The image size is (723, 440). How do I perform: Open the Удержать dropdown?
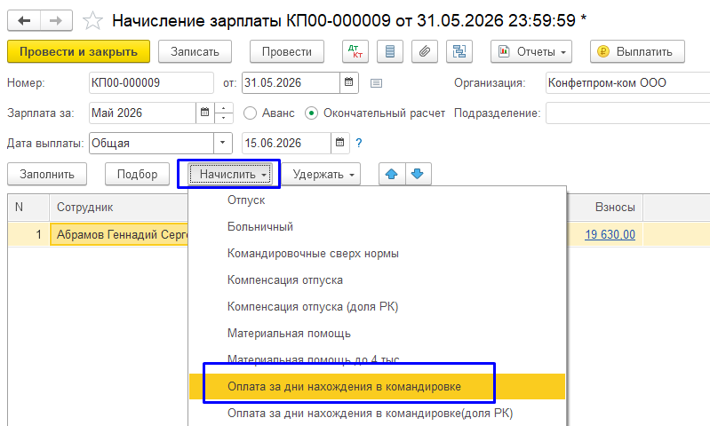coord(324,174)
